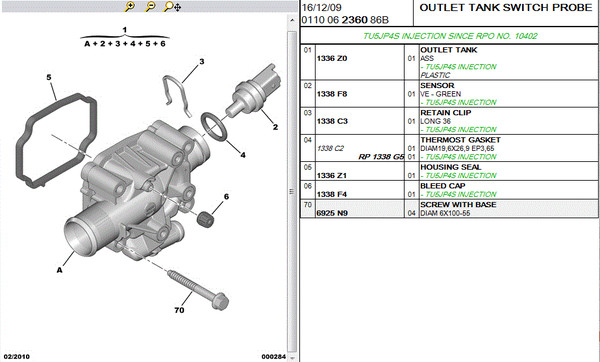Click the TU5JP4S injection since RPO header
600x362 pixels.
(450, 36)
